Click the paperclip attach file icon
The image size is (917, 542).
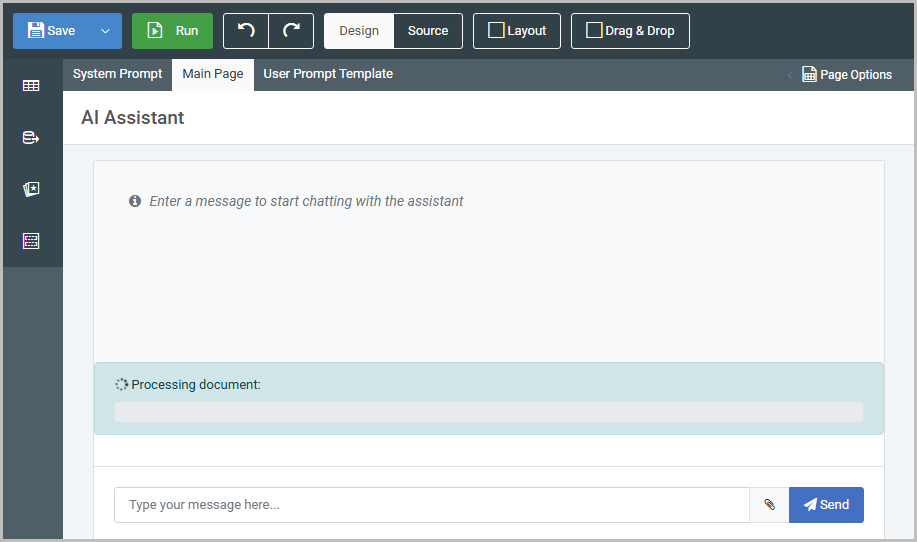point(769,505)
